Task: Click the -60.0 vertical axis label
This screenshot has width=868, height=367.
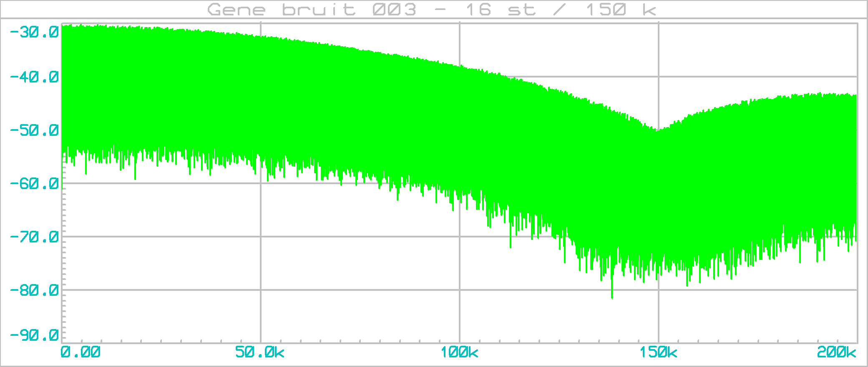Action: tap(33, 184)
